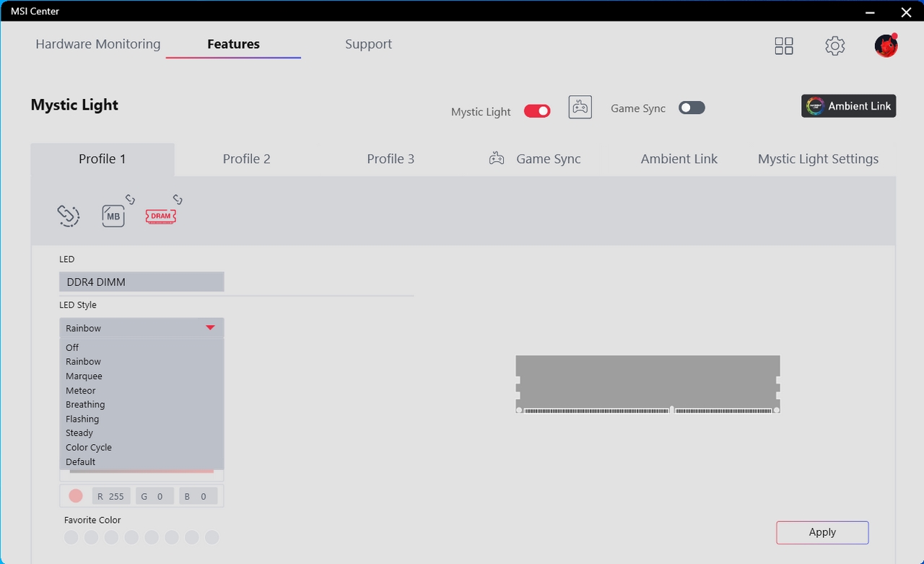
Task: Open the apps grid icon
Action: click(784, 46)
